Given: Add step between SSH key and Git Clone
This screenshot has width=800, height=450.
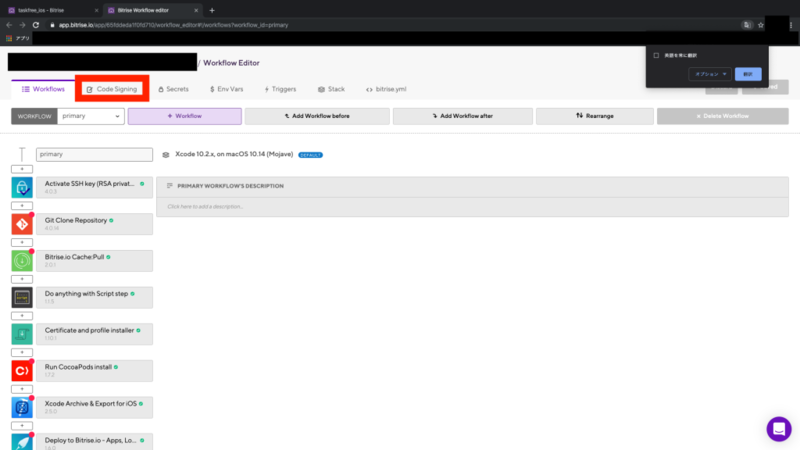Looking at the screenshot, I should (22, 206).
